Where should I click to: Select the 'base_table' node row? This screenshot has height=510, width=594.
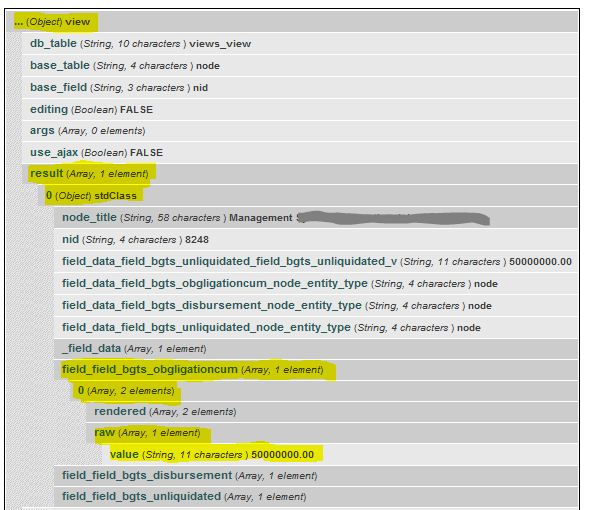300,66
